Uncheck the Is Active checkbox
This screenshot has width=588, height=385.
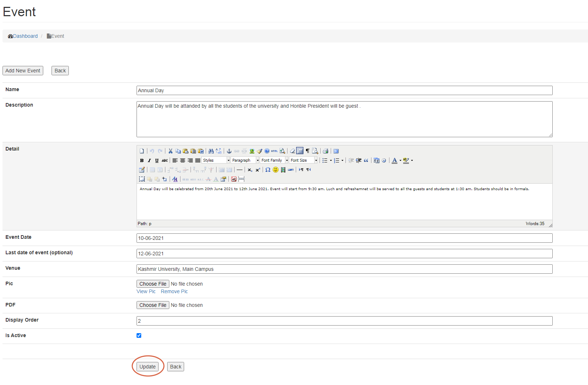(x=139, y=336)
